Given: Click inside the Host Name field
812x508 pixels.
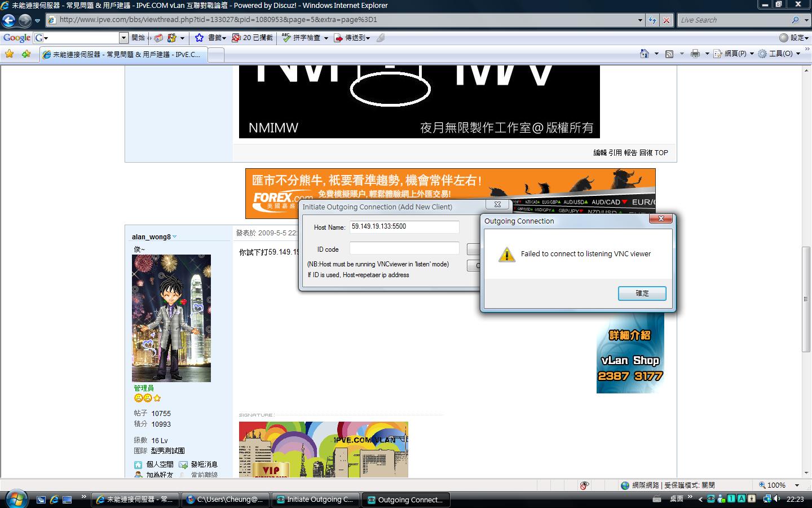Looking at the screenshot, I should pos(404,227).
